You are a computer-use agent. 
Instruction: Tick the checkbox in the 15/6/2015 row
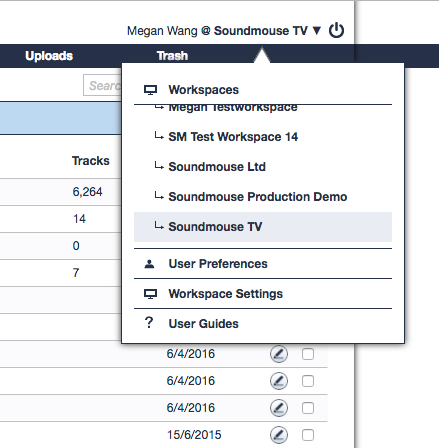click(308, 435)
